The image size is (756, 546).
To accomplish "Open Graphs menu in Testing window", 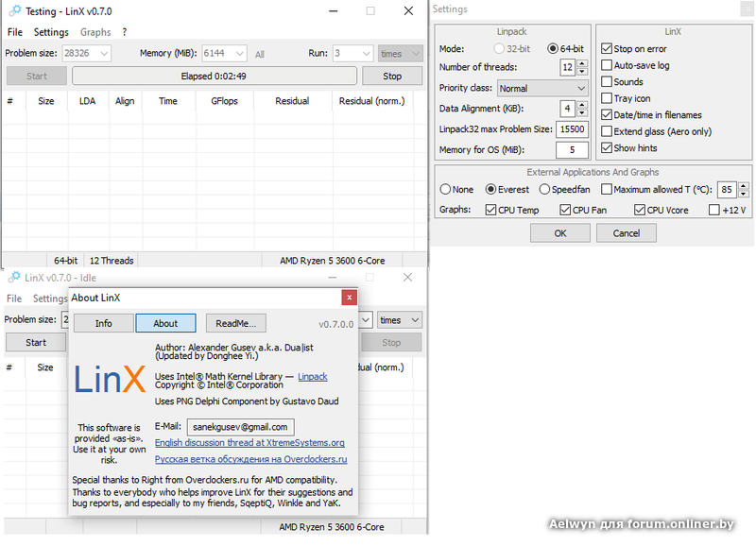I will pos(95,32).
